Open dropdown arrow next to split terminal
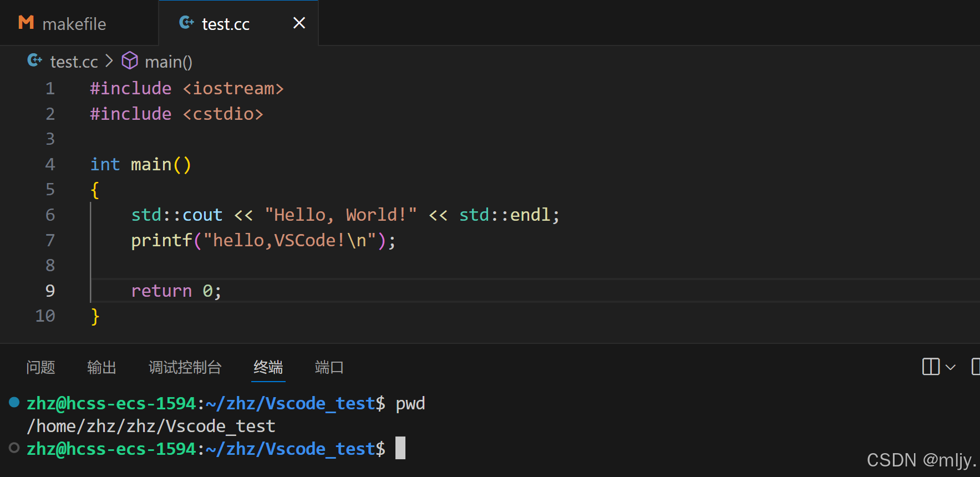Image resolution: width=980 pixels, height=477 pixels. [x=951, y=367]
